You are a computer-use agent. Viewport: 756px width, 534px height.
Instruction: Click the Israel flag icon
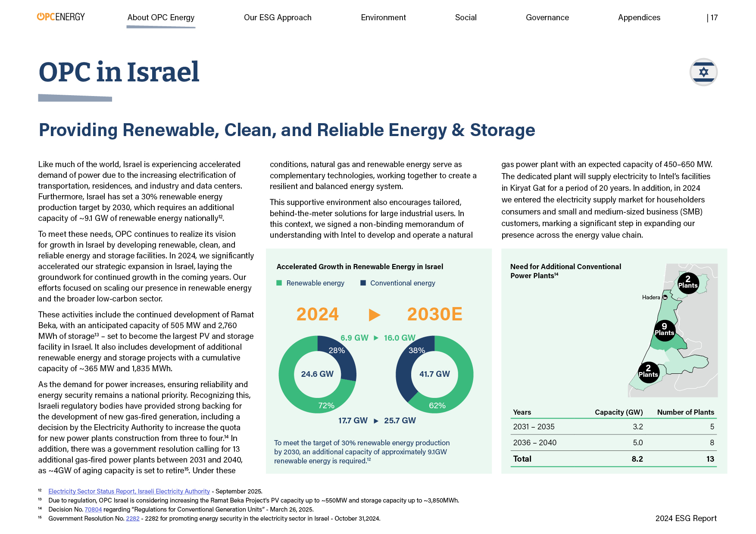coord(703,72)
